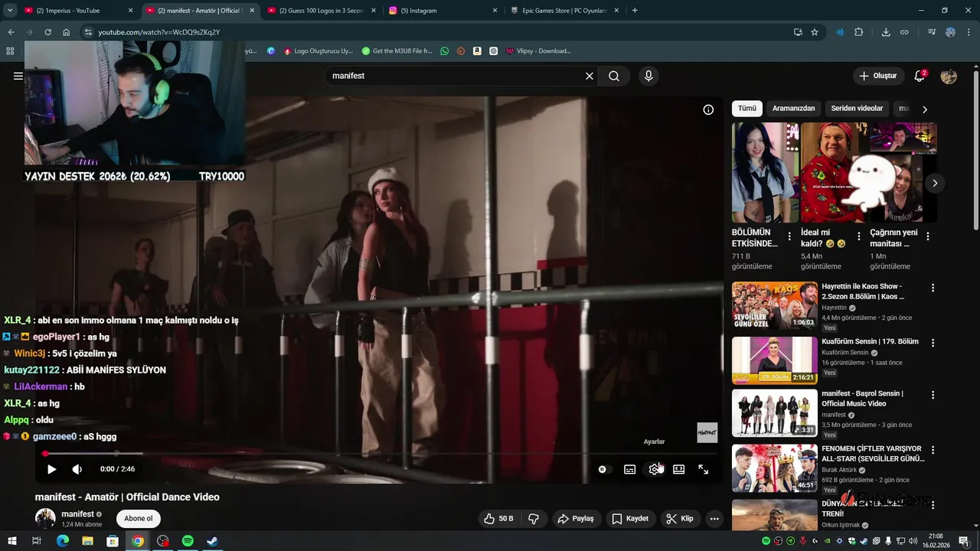Open Chrome extensions puzzle icon
The width and height of the screenshot is (980, 551).
point(858,32)
